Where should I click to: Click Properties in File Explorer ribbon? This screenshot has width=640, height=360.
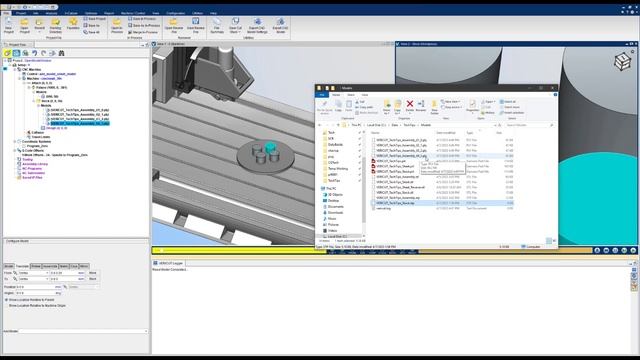point(472,107)
